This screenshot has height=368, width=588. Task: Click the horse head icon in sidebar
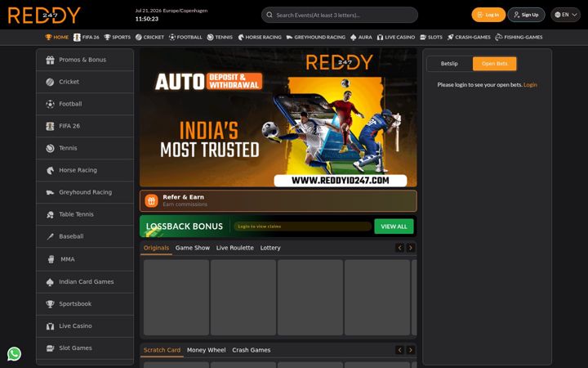(50, 170)
